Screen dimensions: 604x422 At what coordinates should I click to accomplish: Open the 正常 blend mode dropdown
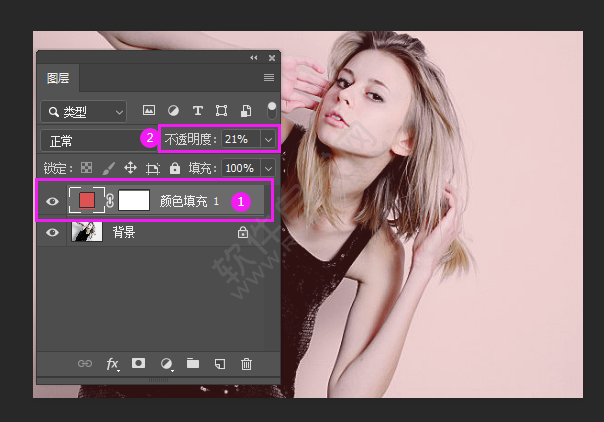[x=90, y=141]
